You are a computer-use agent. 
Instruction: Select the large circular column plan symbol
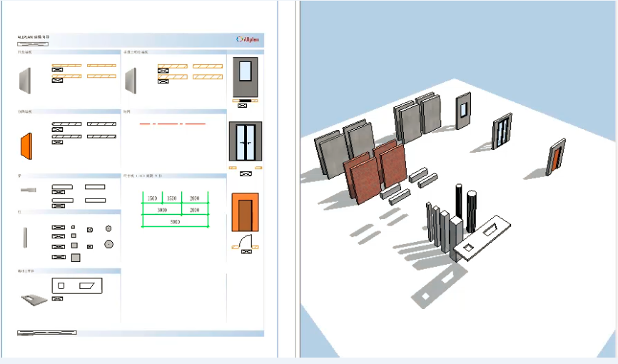pos(108,243)
